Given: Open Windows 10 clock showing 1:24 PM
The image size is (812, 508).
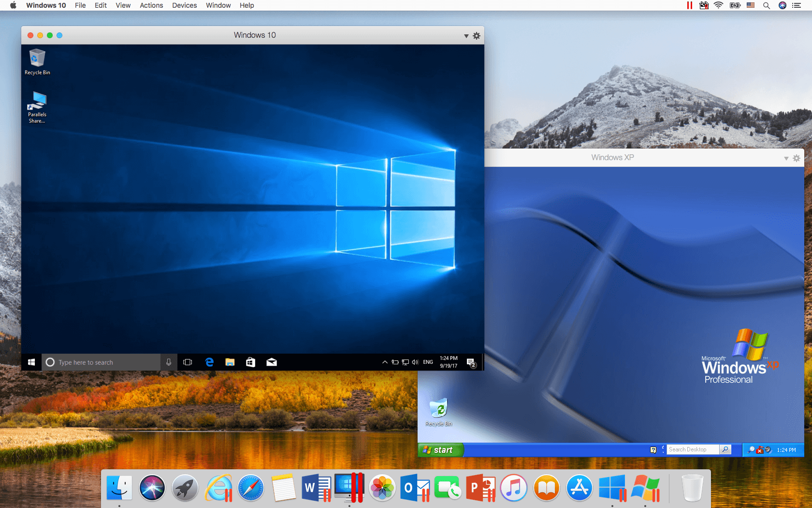Looking at the screenshot, I should [x=449, y=362].
